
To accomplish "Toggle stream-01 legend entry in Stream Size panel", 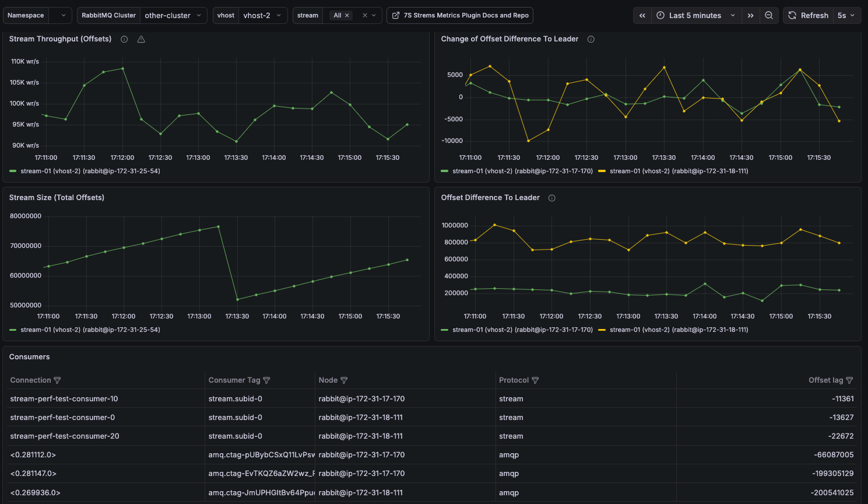I will tap(90, 330).
